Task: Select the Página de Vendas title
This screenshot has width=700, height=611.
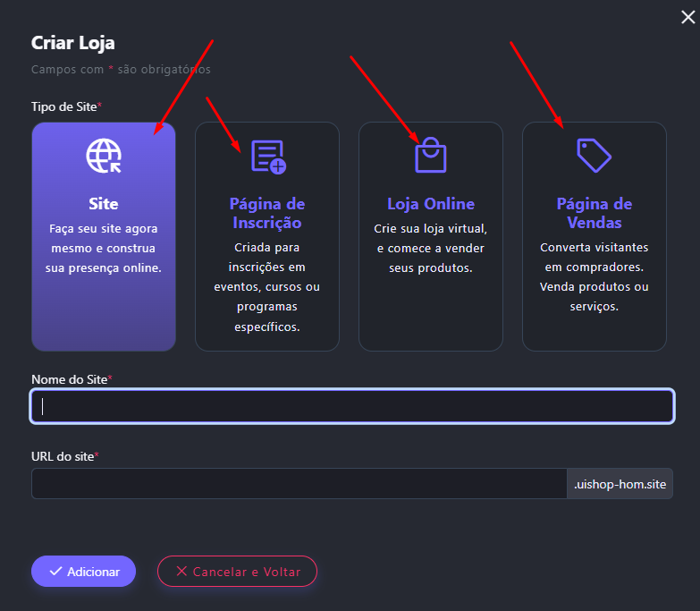Action: point(595,213)
